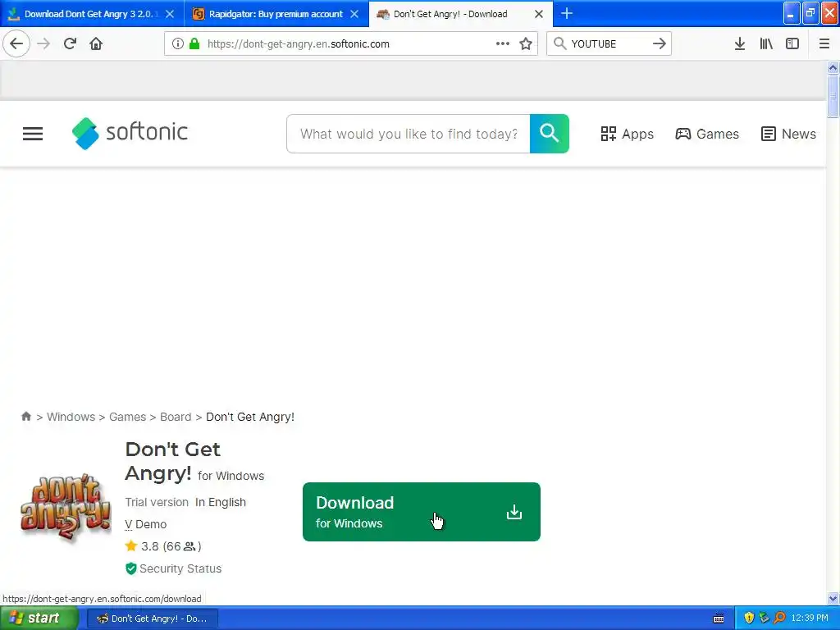Open the Games section
840x630 pixels.
(x=706, y=134)
